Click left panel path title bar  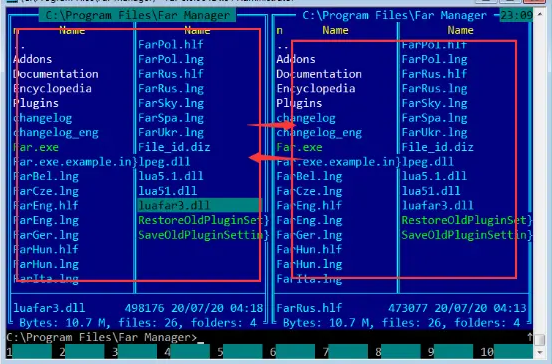137,15
